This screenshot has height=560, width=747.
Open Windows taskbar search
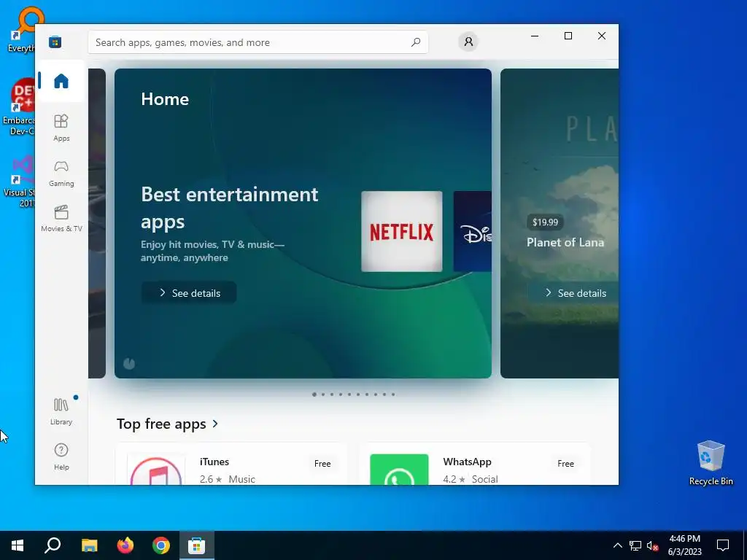tap(53, 545)
